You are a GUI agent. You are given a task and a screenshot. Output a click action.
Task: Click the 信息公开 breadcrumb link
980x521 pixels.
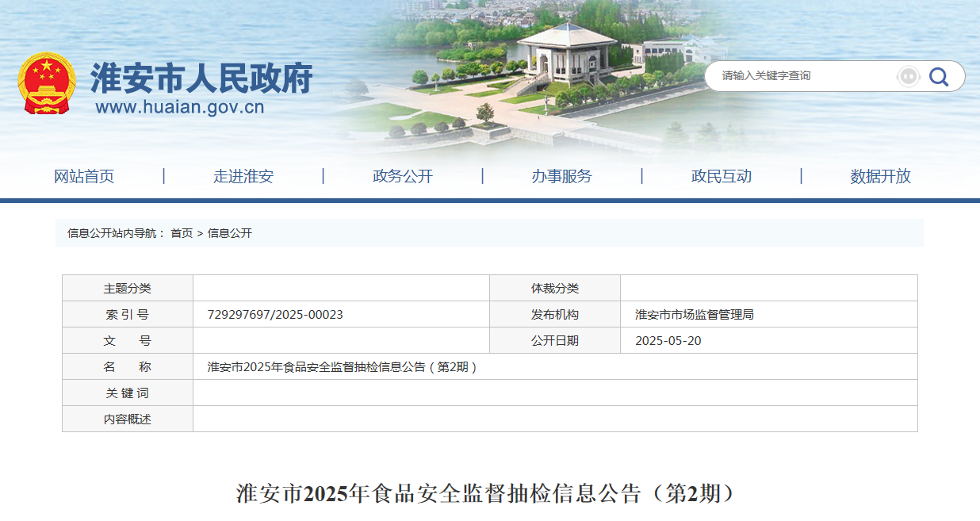tap(230, 233)
